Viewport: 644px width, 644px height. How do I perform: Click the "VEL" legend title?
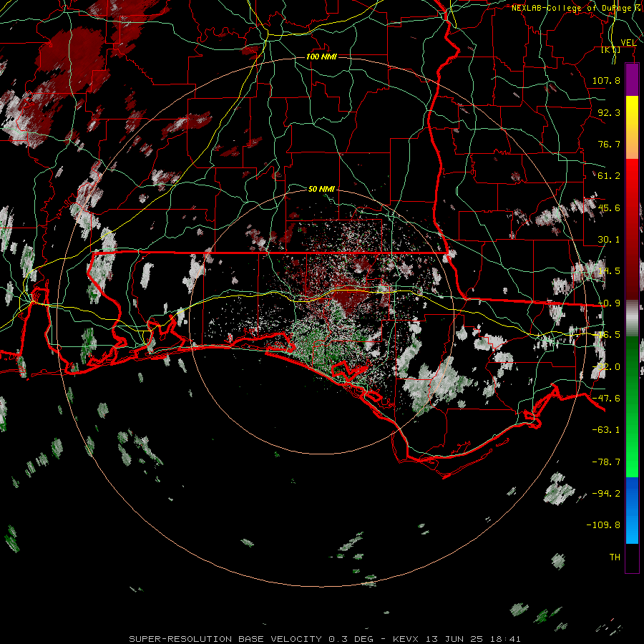coord(628,42)
